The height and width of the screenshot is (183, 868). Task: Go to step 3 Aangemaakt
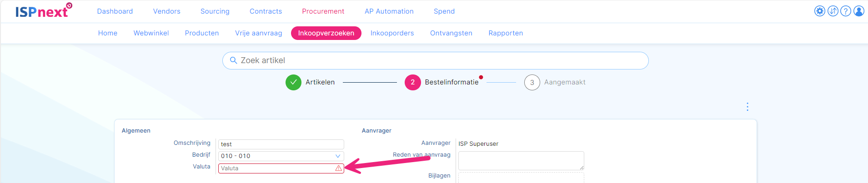click(532, 83)
